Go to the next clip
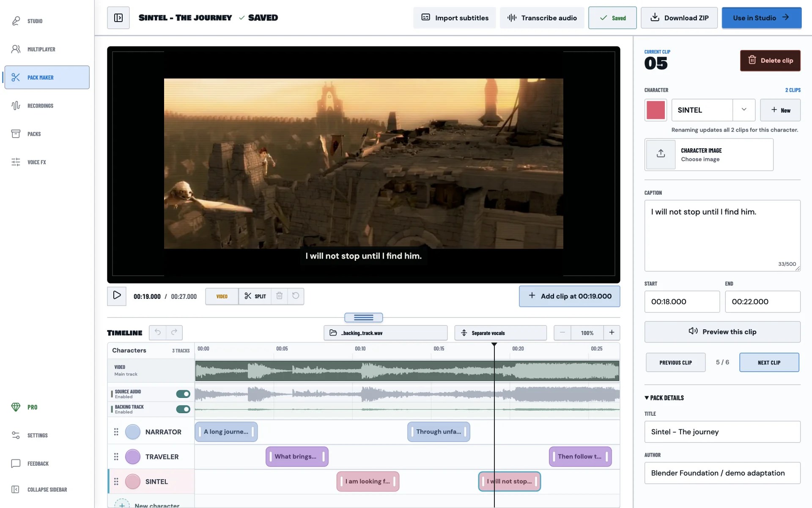Screen dimensions: 812x508 point(769,362)
